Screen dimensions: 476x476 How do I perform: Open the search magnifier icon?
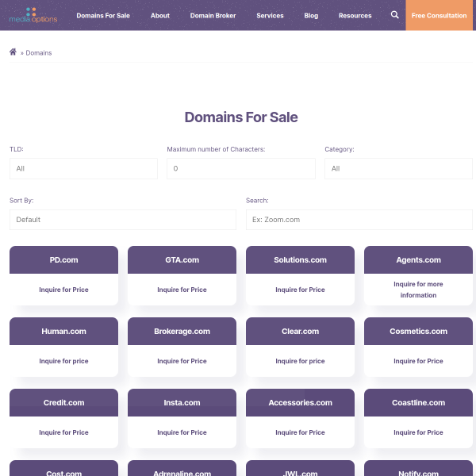[394, 14]
